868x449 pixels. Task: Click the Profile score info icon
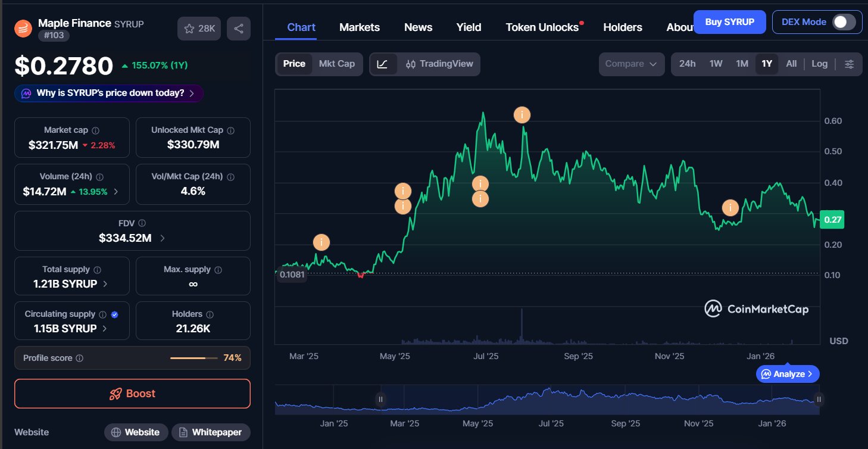pos(80,358)
